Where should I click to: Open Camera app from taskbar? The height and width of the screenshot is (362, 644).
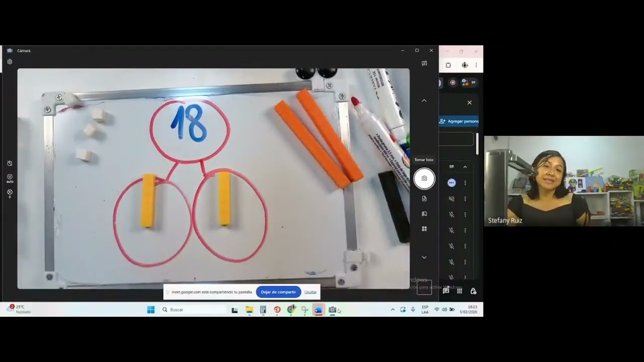pos(332,310)
